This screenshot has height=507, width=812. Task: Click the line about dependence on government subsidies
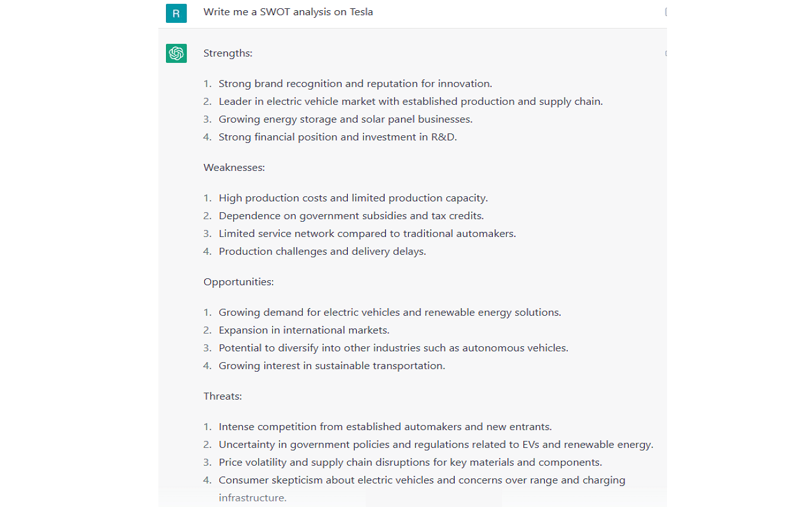[x=351, y=216]
